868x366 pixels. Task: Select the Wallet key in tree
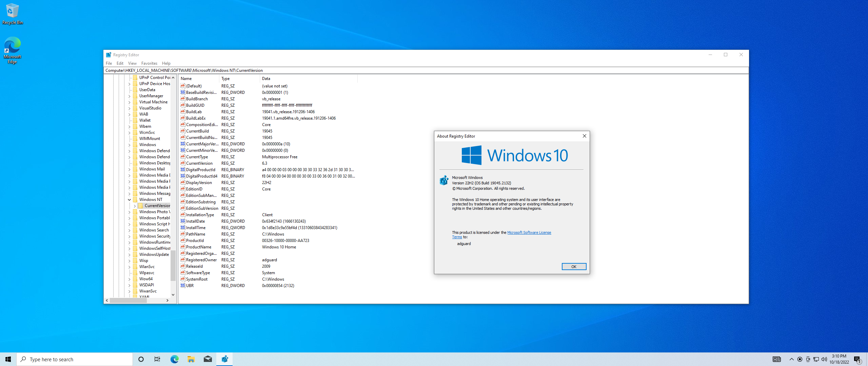coord(145,120)
